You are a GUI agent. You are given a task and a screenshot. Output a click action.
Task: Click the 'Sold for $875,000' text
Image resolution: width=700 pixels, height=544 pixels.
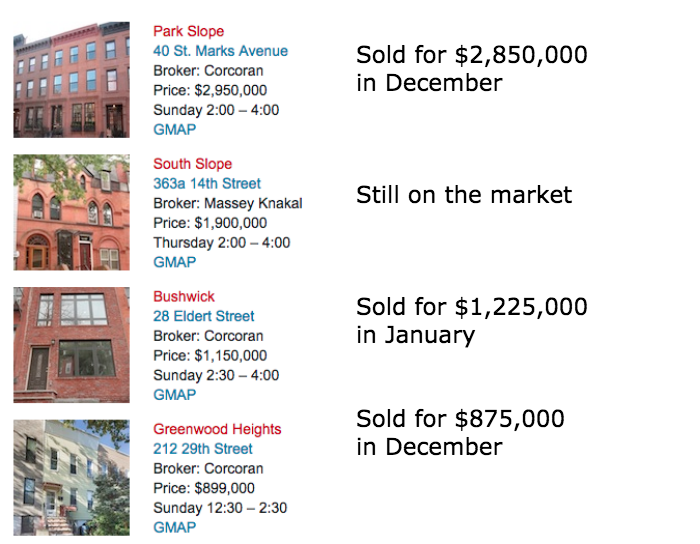(460, 419)
